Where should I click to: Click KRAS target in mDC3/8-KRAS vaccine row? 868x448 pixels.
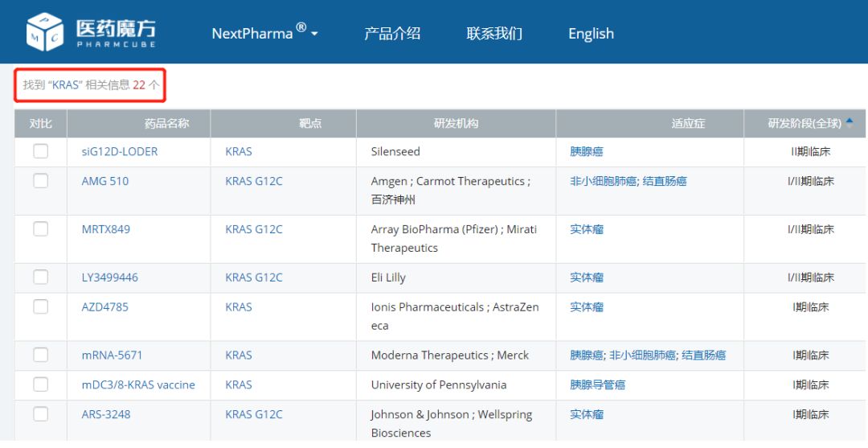pos(239,385)
